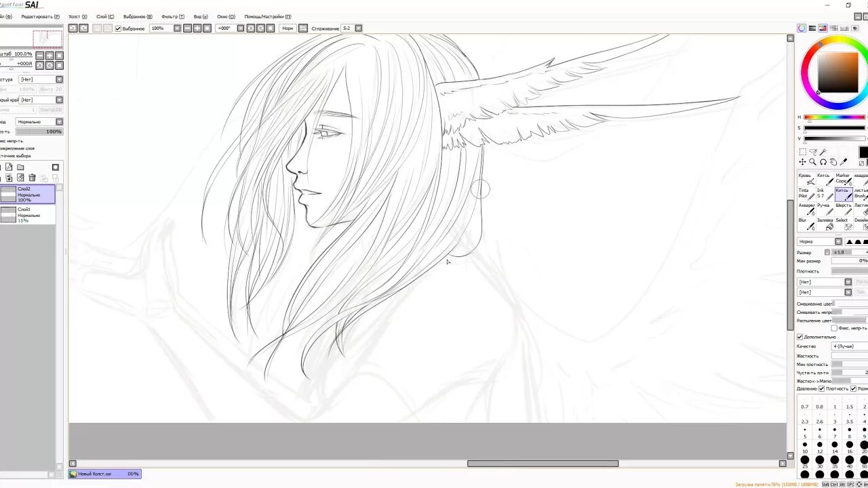868x488 pixels.
Task: Open the Качество 4 (Лучше) dropdown
Action: coord(849,346)
